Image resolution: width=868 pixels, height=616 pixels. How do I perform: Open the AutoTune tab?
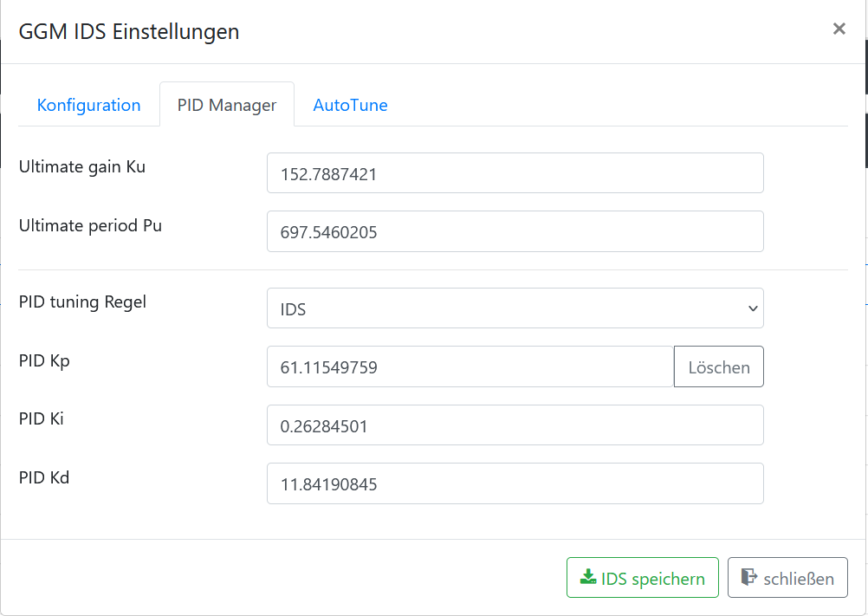coord(350,105)
